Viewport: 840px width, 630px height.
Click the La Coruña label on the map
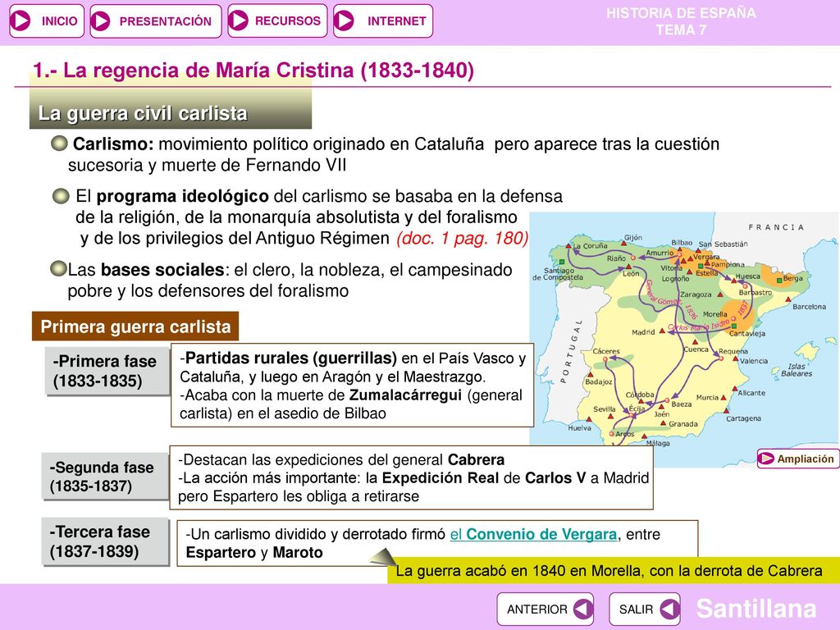point(591,246)
